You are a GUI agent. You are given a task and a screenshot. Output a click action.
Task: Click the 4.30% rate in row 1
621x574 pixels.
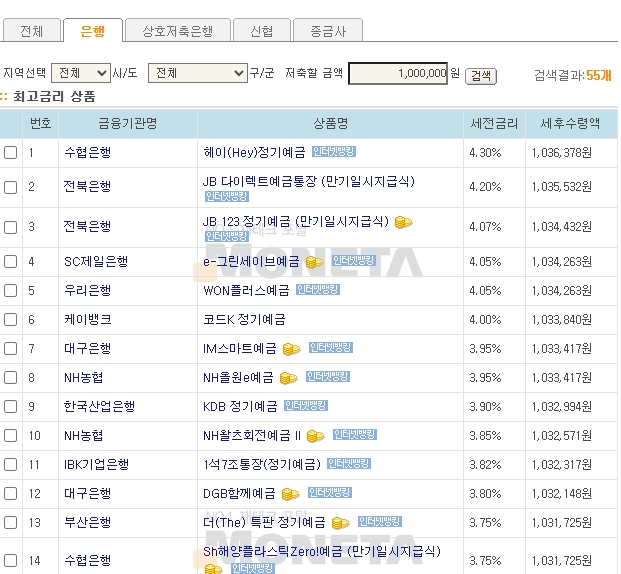point(485,153)
